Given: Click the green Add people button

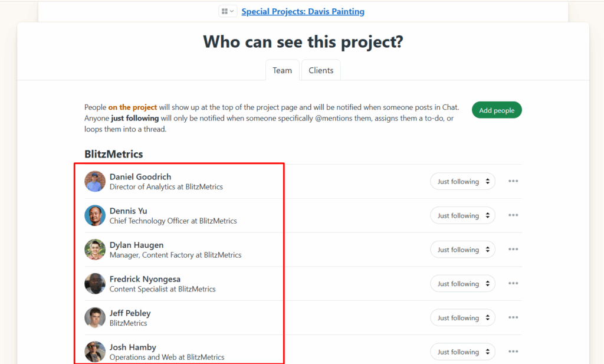Looking at the screenshot, I should click(497, 110).
